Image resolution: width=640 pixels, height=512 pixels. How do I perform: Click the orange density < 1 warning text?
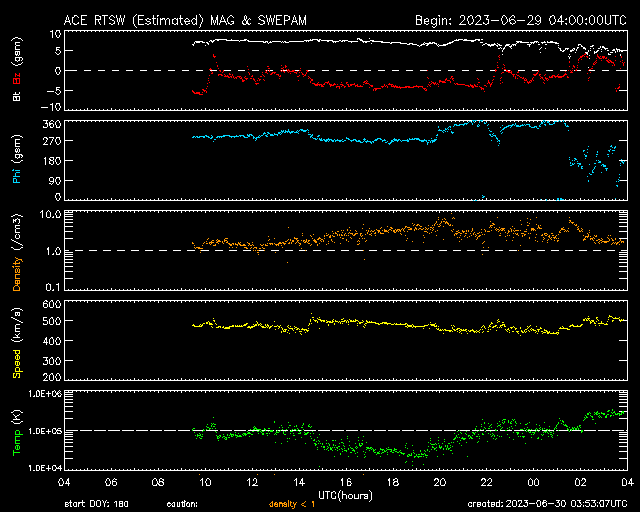292,504
